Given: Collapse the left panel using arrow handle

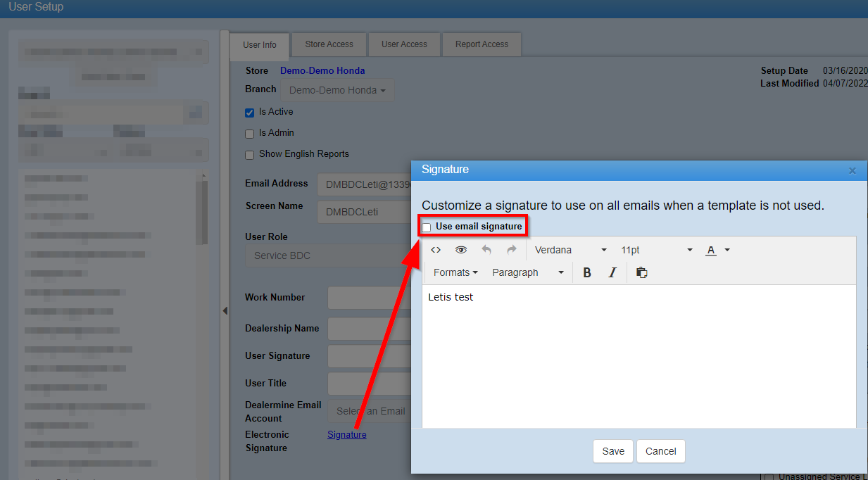Looking at the screenshot, I should (225, 310).
